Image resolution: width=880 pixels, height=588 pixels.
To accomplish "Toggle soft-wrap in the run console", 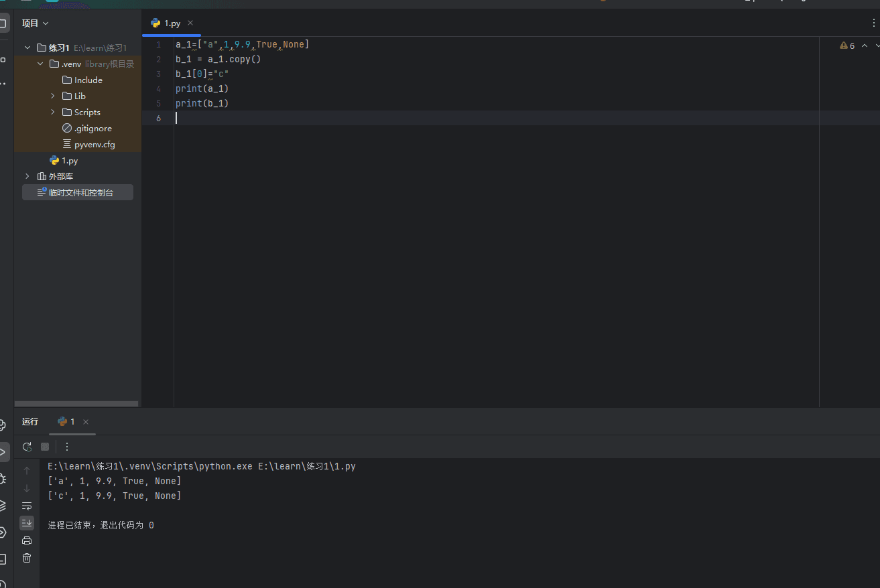I will [27, 506].
